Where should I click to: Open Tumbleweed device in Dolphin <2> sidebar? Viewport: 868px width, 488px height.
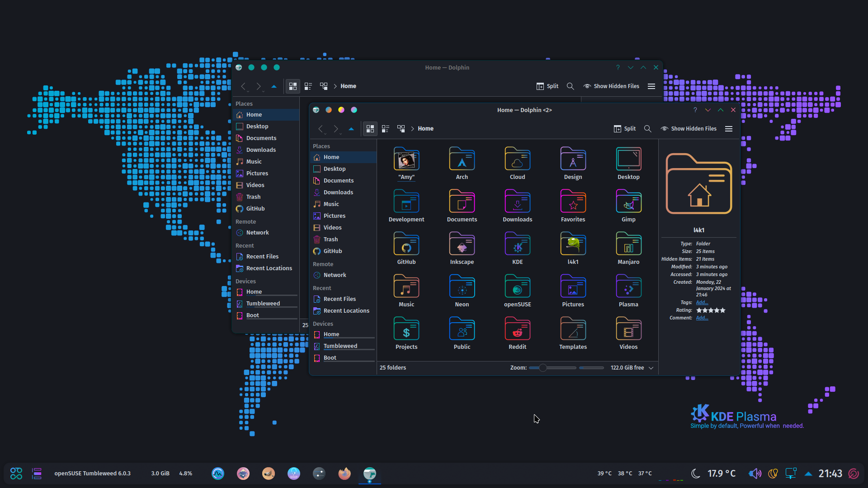[x=343, y=346]
